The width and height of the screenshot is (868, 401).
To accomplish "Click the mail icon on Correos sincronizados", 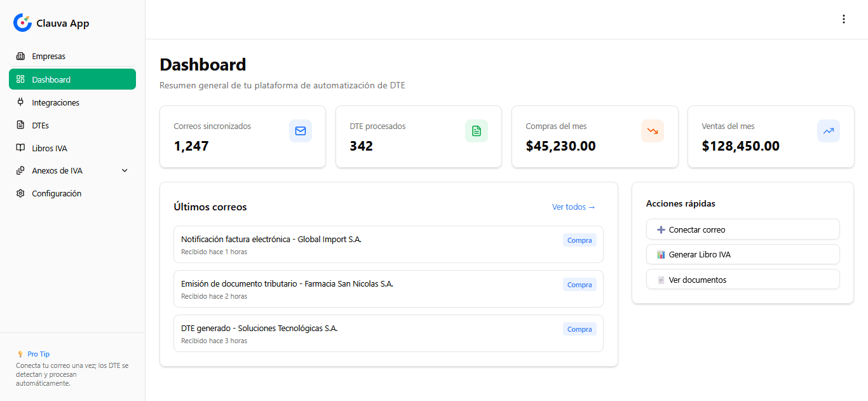I will (300, 131).
